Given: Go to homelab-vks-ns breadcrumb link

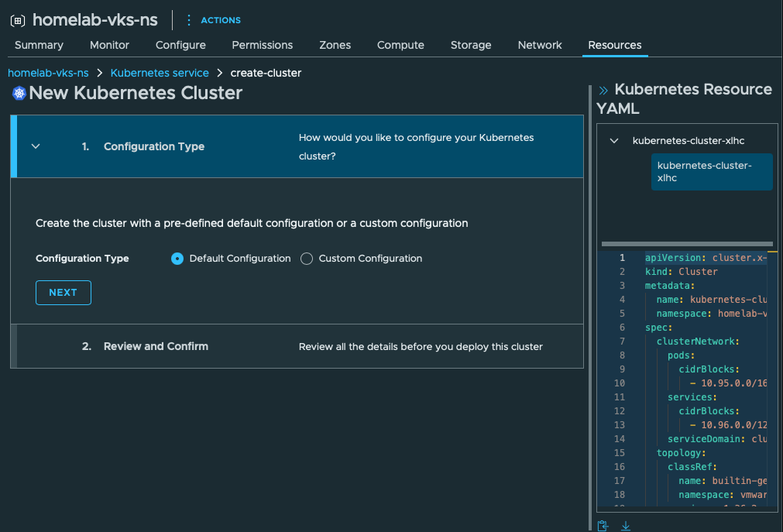Looking at the screenshot, I should click(48, 73).
